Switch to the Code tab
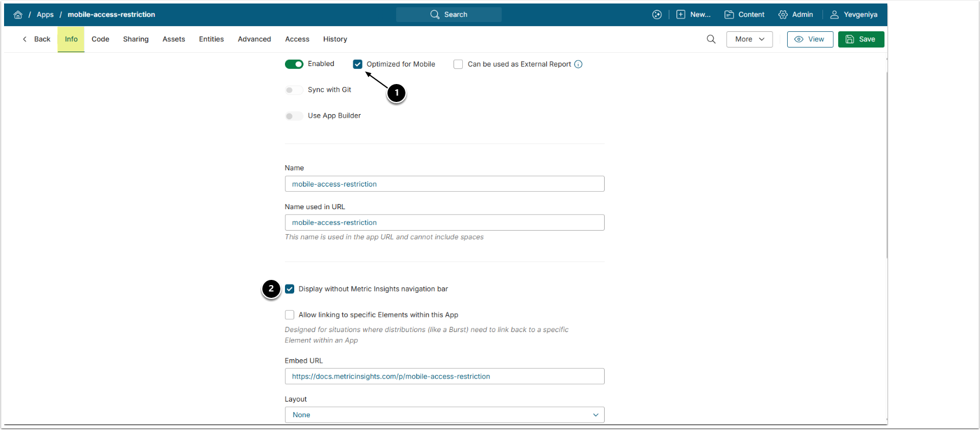The height and width of the screenshot is (430, 980). point(100,39)
